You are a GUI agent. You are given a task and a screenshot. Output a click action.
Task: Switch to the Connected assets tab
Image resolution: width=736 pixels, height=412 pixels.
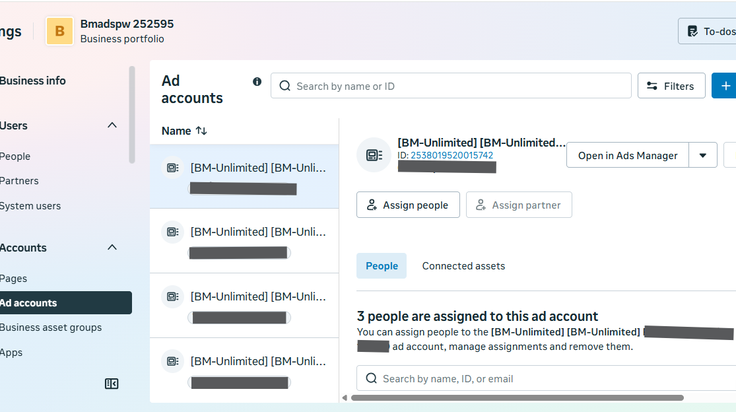463,266
